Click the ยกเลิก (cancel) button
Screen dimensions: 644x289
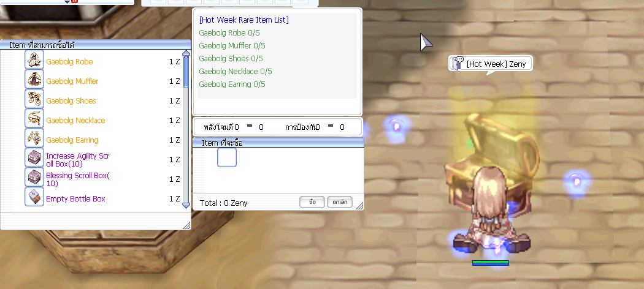[340, 202]
